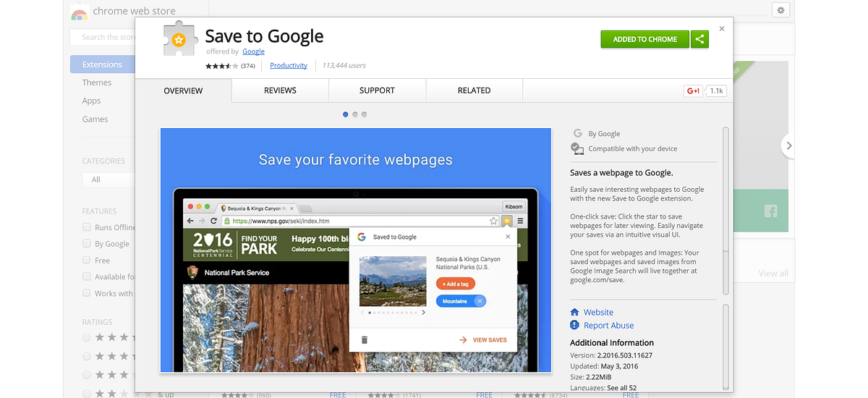Select the first screenshot carousel dot
Viewport: 868px width, 398px height.
coord(346,114)
